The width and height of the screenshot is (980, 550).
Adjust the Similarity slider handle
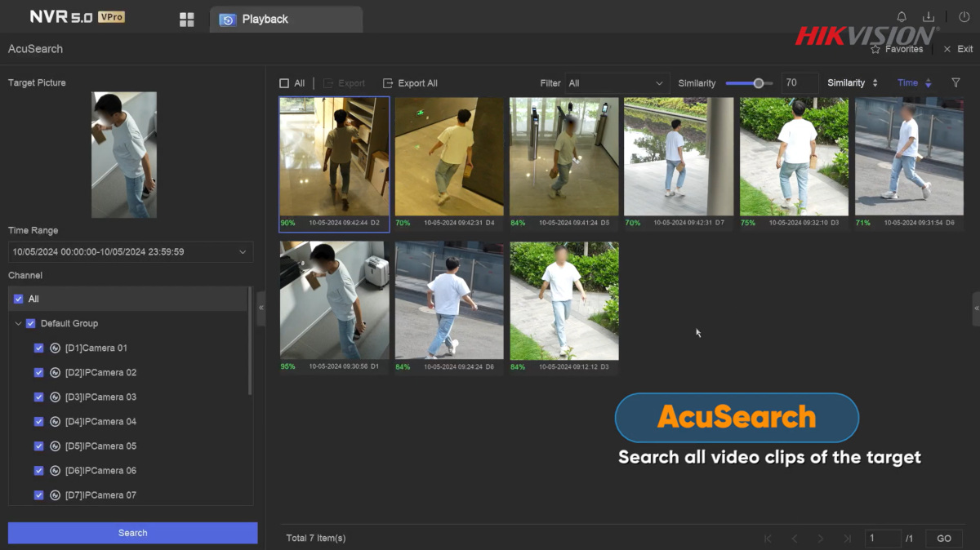click(x=759, y=83)
